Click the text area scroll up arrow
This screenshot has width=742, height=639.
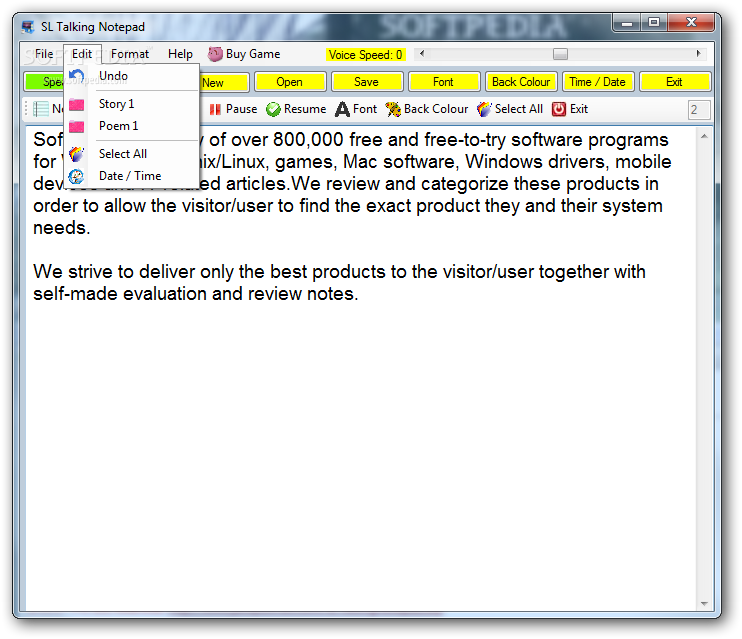(704, 136)
